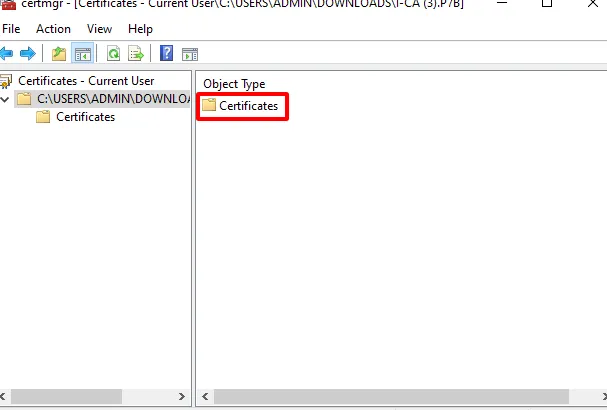The image size is (607, 410).
Task: Go up one level with folder icon
Action: pos(59,53)
